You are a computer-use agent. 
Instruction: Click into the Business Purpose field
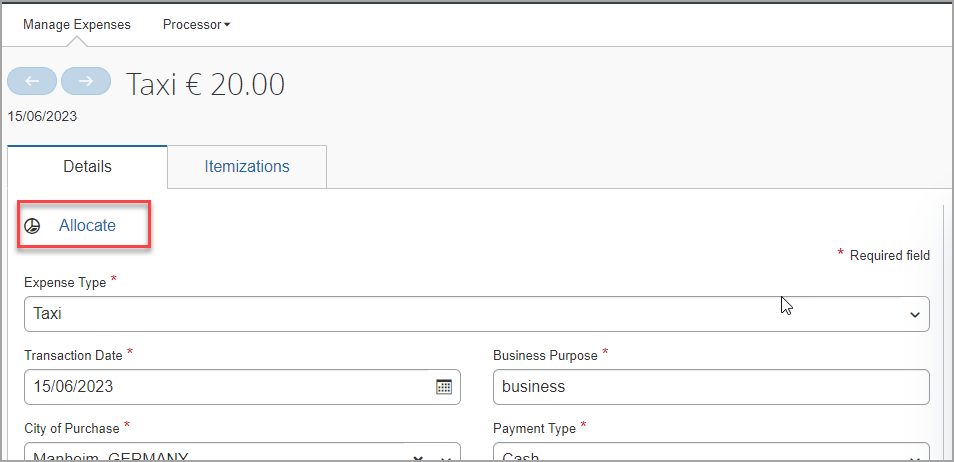coord(711,387)
